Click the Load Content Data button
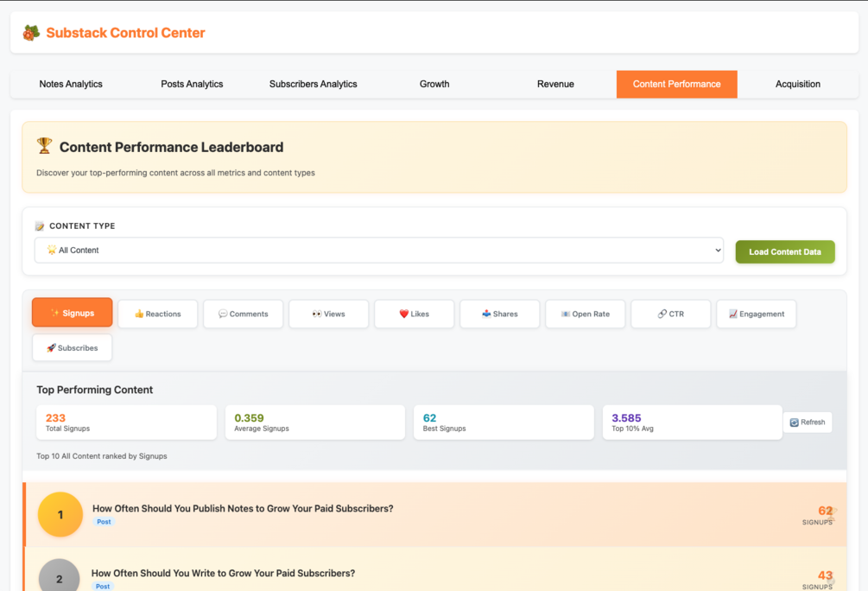This screenshot has height=591, width=868. point(785,252)
